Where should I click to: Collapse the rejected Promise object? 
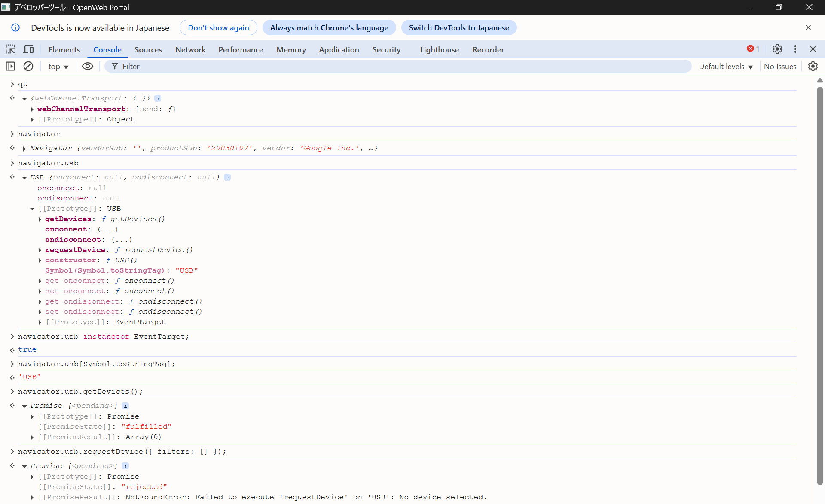(x=24, y=466)
